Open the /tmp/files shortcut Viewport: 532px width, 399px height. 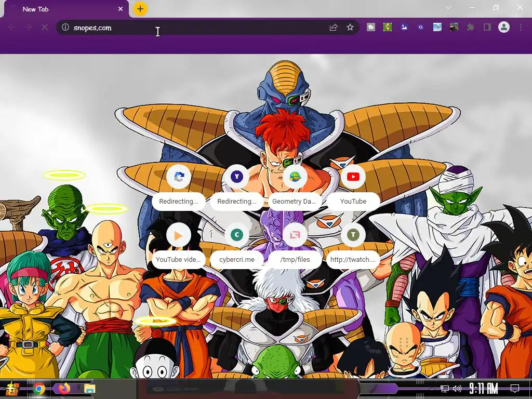point(295,245)
